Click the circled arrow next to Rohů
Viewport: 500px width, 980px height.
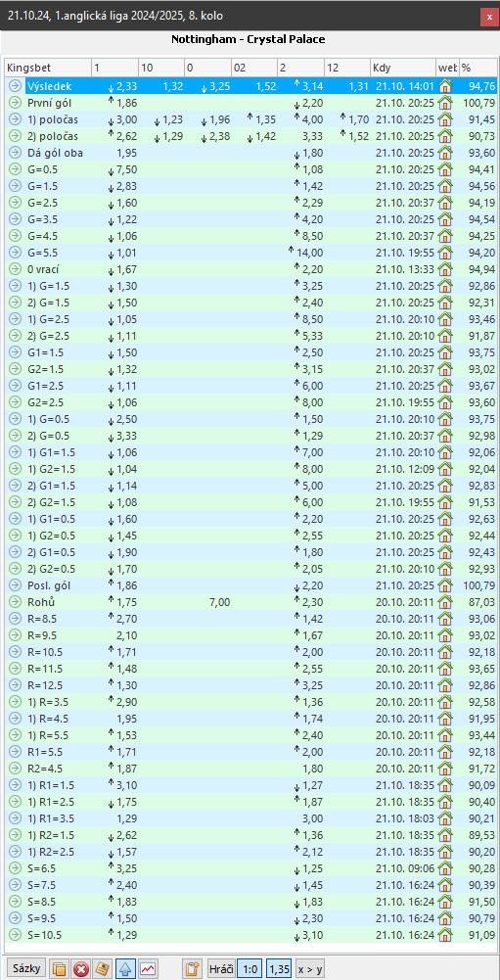pyautogui.click(x=15, y=602)
